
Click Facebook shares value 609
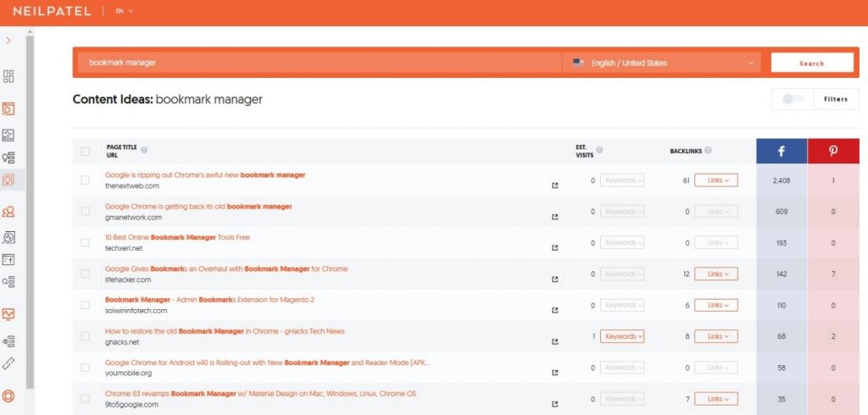coord(782,212)
